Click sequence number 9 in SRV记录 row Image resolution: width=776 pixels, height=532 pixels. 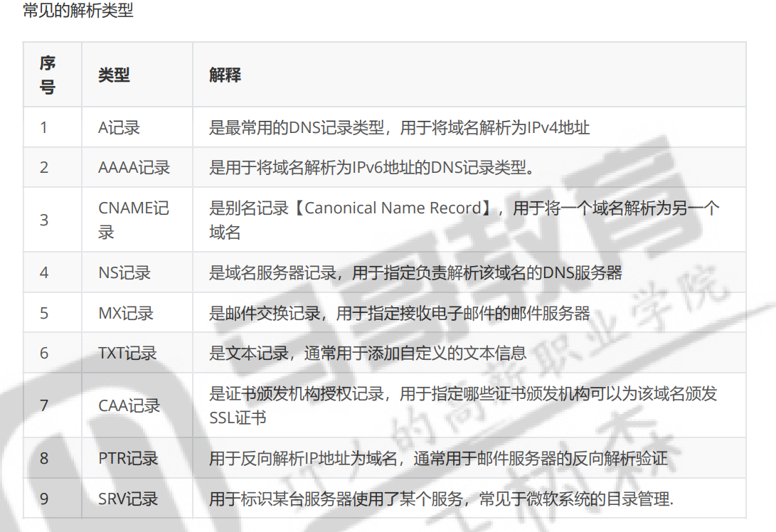click(44, 499)
